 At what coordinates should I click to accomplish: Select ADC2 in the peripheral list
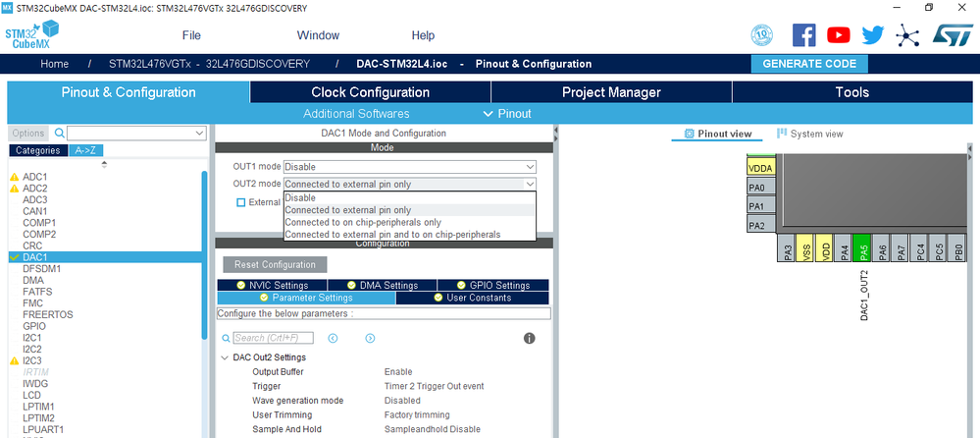[35, 189]
